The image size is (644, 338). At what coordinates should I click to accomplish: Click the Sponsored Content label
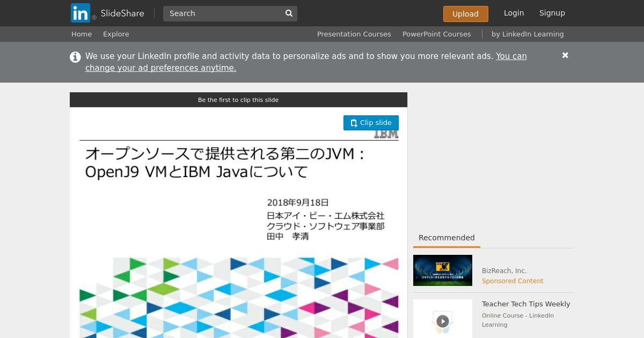513,281
